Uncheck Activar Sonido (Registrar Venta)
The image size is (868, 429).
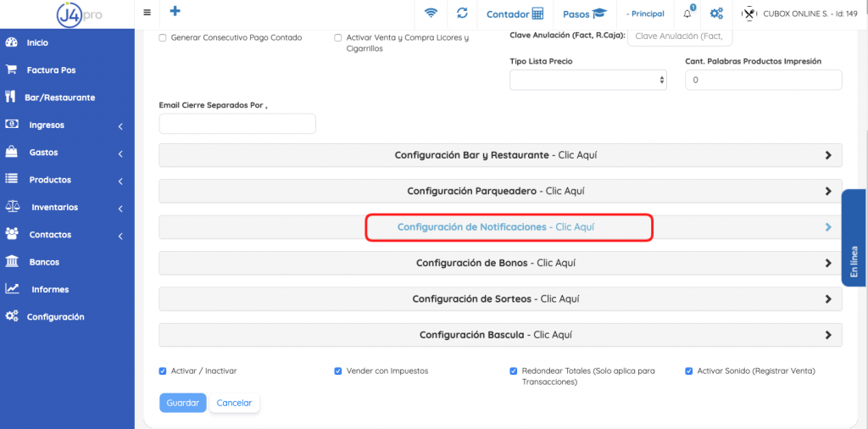click(689, 371)
